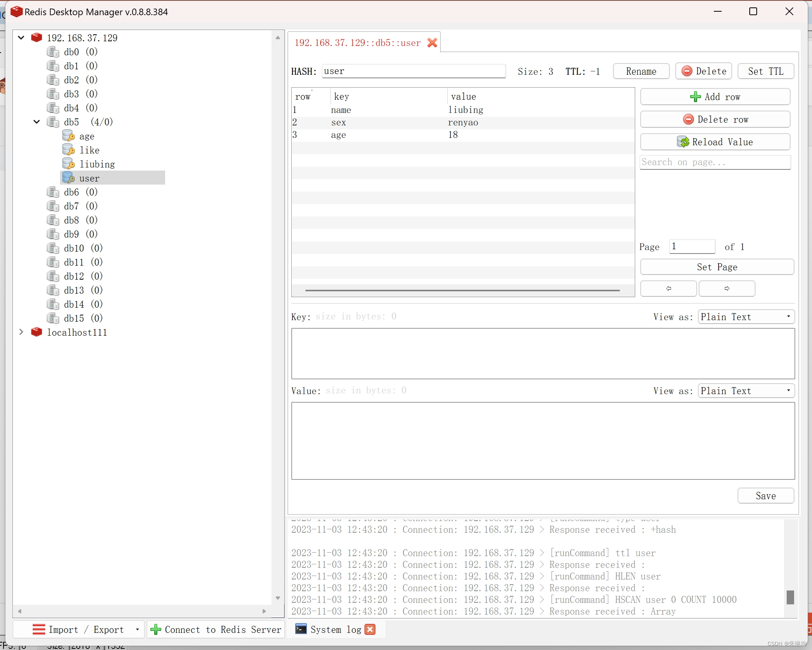Click the db14 database icon

tap(53, 304)
